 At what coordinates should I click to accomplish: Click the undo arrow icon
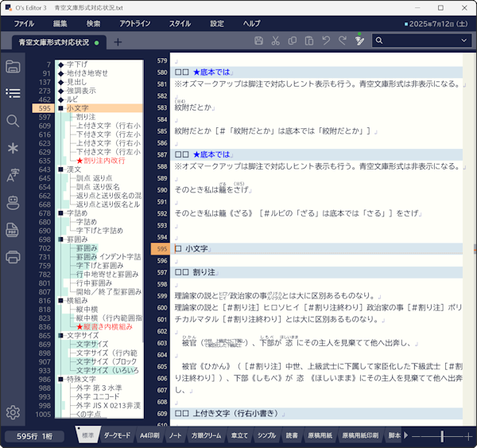click(x=326, y=41)
